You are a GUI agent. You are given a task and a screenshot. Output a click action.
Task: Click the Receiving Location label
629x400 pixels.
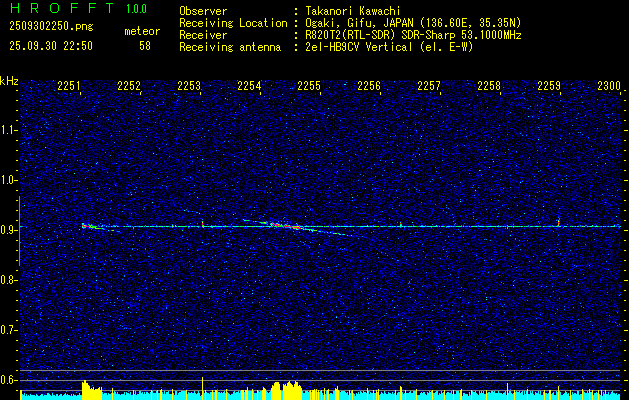coord(233,23)
